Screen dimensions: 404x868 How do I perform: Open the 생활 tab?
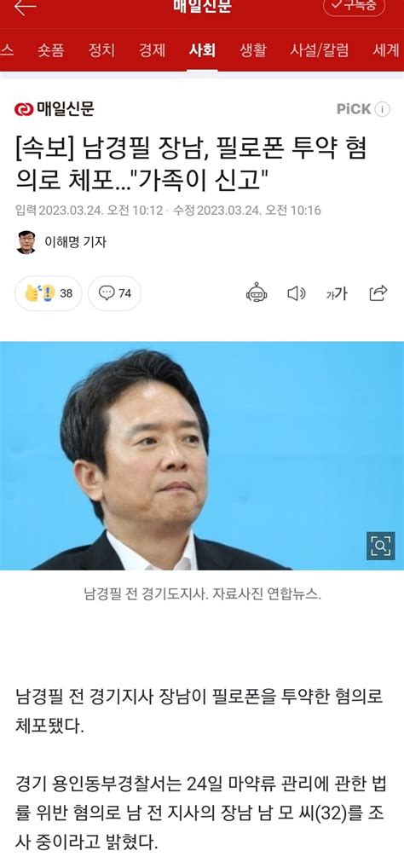click(253, 50)
